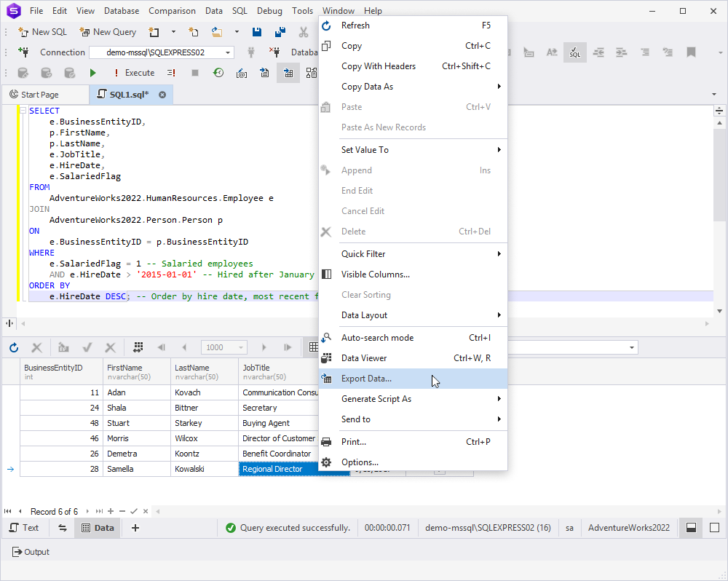Toggle Auto-search mode menu entry

coord(414,338)
